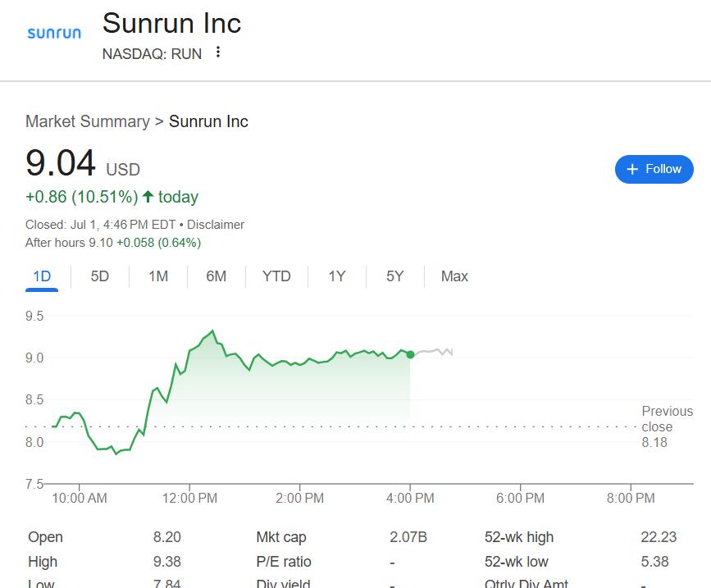The height and width of the screenshot is (588, 711).
Task: Click the 'Mkt cap' label
Action: 281,537
